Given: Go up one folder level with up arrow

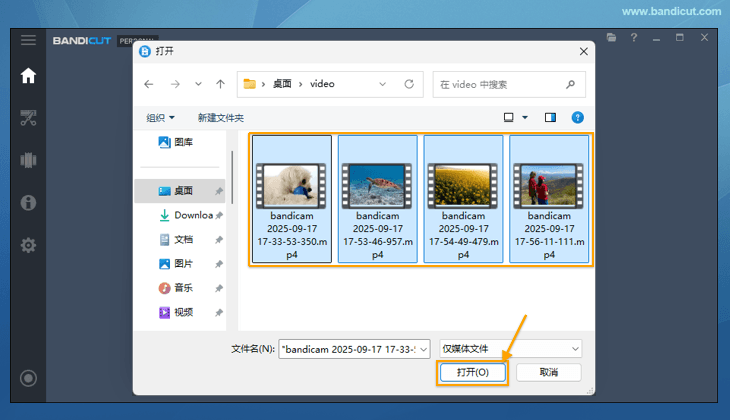Looking at the screenshot, I should point(221,84).
